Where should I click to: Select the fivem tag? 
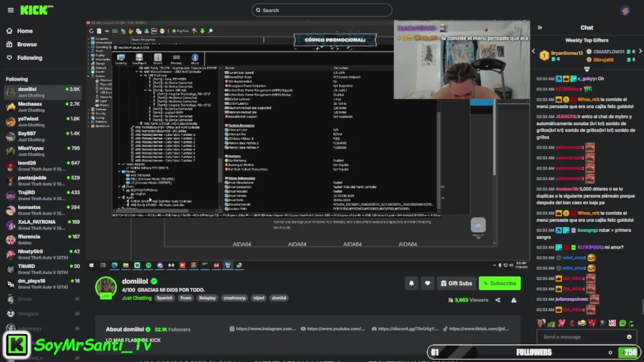[186, 298]
